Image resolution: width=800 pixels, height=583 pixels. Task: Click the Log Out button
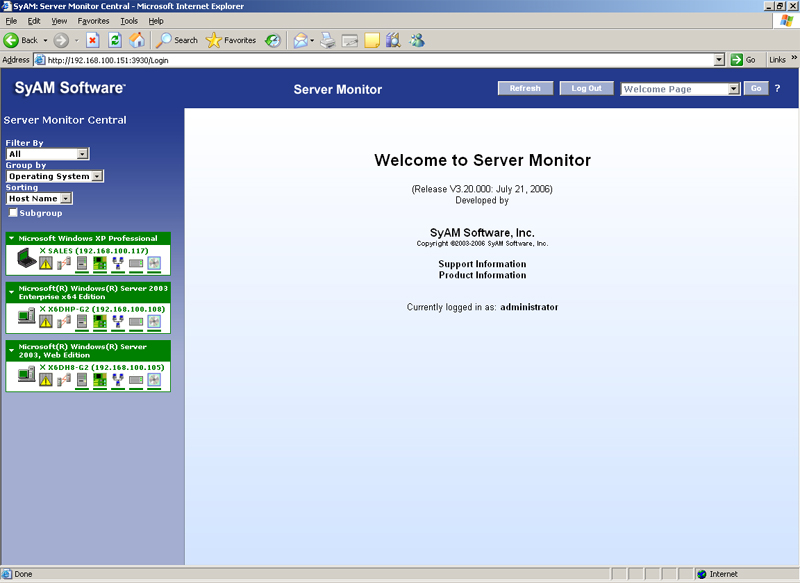coord(586,88)
